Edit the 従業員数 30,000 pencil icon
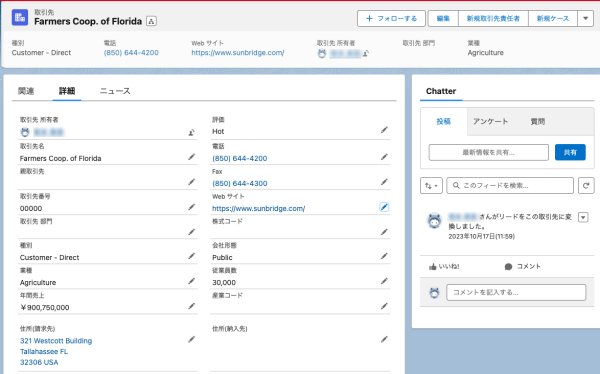This screenshot has height=374, width=600. (x=384, y=281)
